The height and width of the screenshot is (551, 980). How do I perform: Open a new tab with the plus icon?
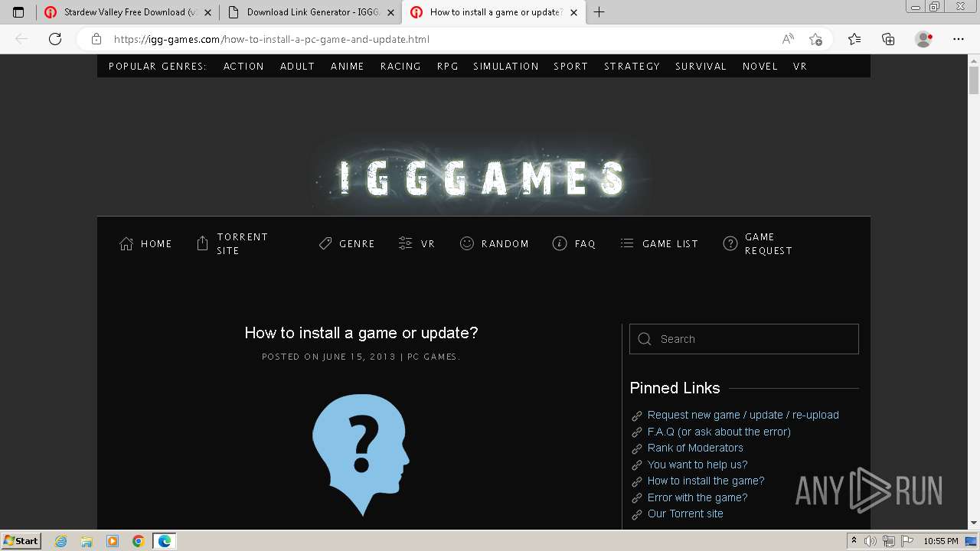pos(599,12)
